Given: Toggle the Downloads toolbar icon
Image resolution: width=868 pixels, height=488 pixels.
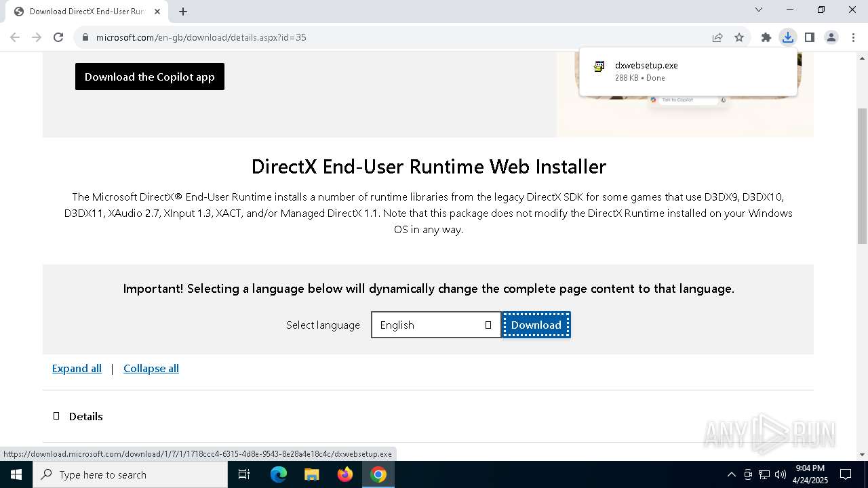Looking at the screenshot, I should pos(788,37).
